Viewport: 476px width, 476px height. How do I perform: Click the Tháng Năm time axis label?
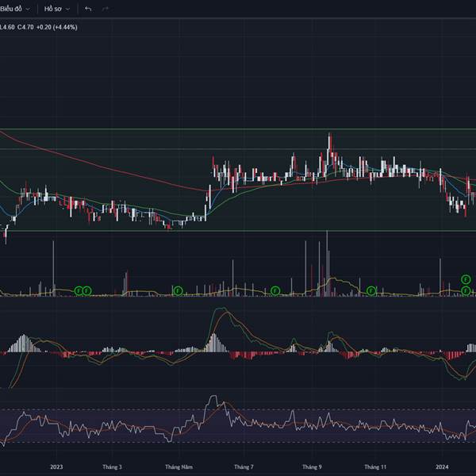(x=178, y=466)
